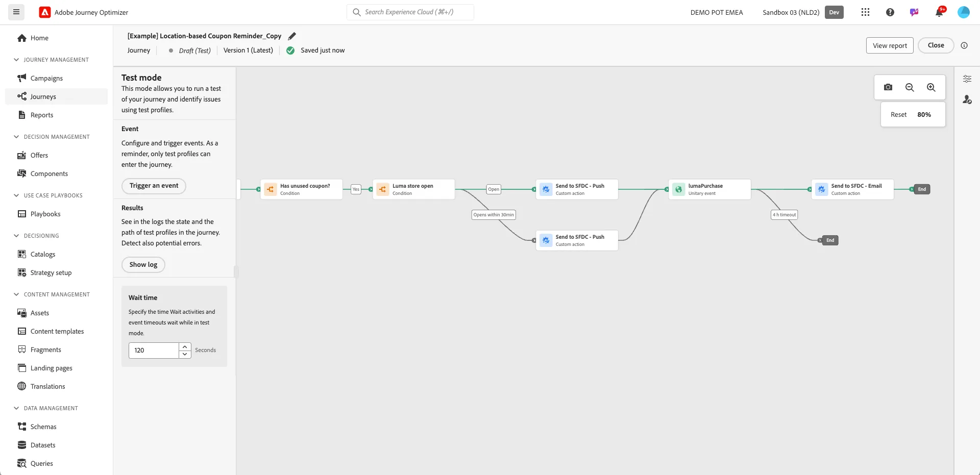Select the lumaPurchase event node
Viewport: 980px width, 475px height.
pos(709,189)
